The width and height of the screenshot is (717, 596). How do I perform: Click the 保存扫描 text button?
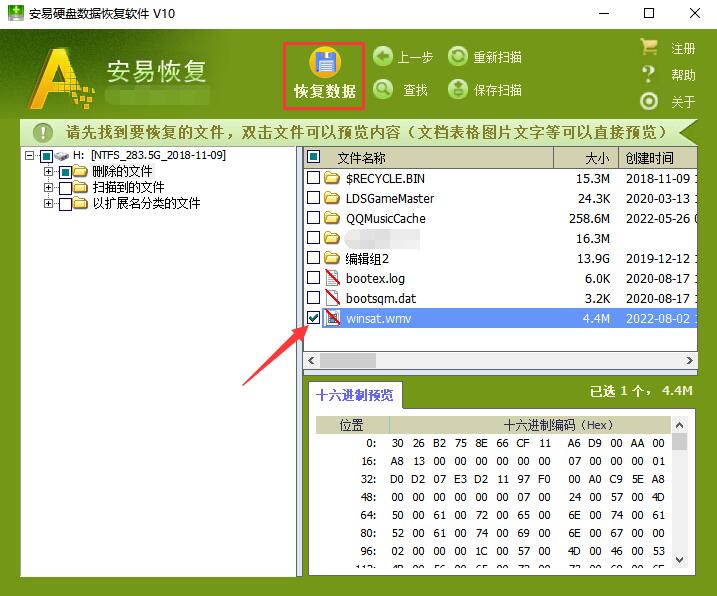point(498,90)
